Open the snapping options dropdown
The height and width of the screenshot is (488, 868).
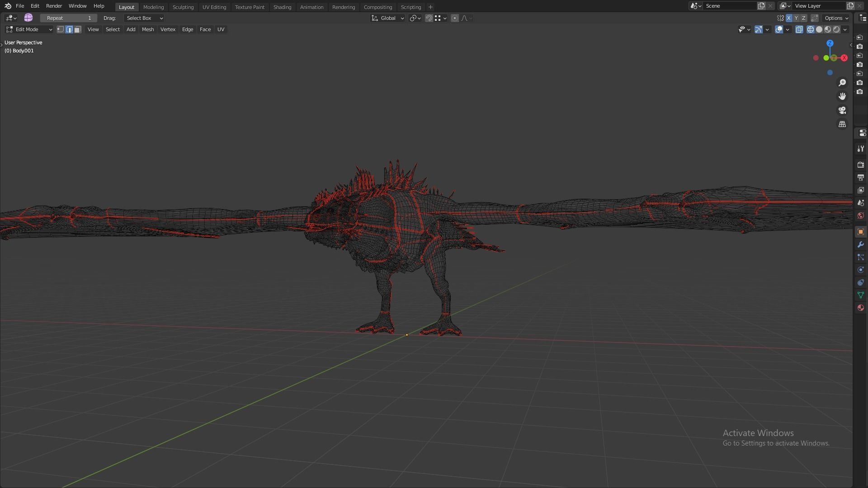pos(441,18)
